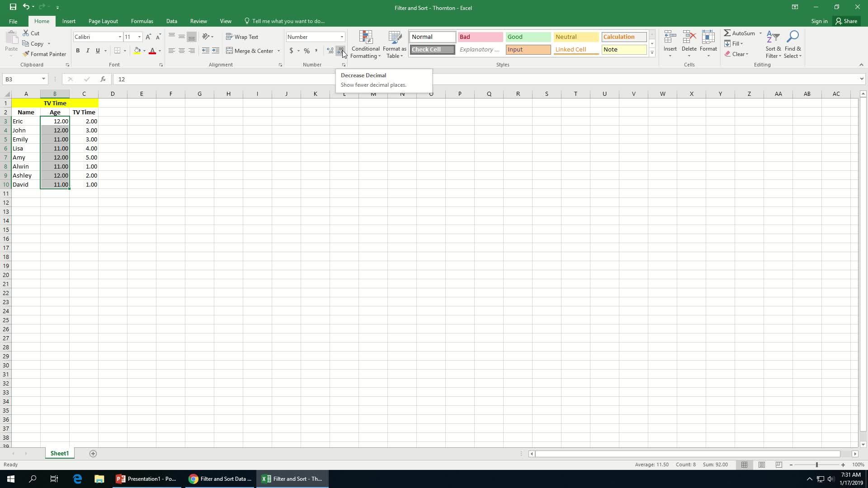
Task: Apply bold formatting with the Bold icon
Action: [78, 51]
